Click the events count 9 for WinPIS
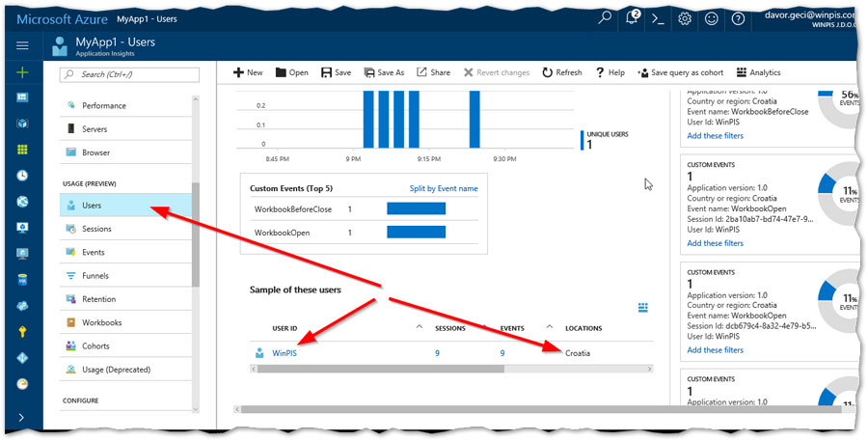Viewport: 868px width, 441px height. pos(502,353)
